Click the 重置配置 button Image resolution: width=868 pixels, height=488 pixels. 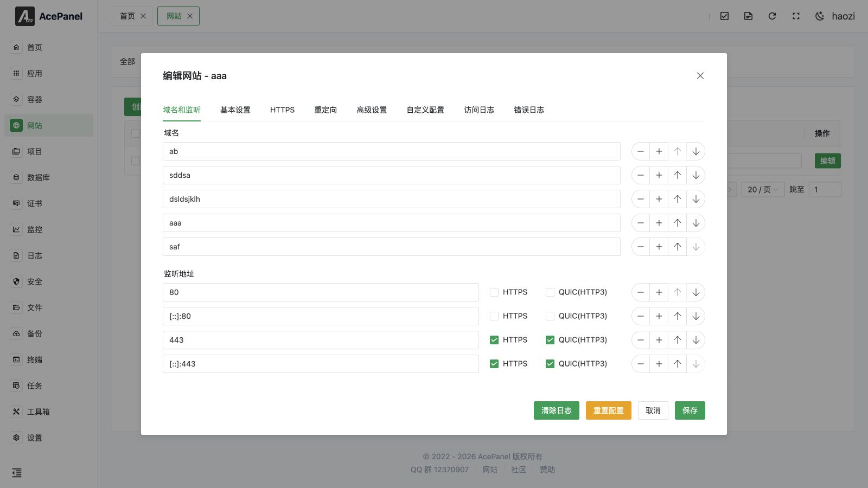[x=609, y=410]
